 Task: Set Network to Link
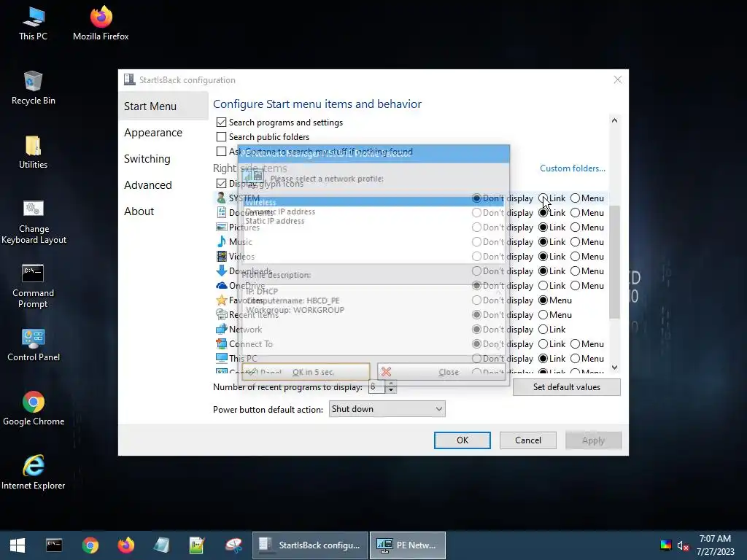click(x=543, y=330)
